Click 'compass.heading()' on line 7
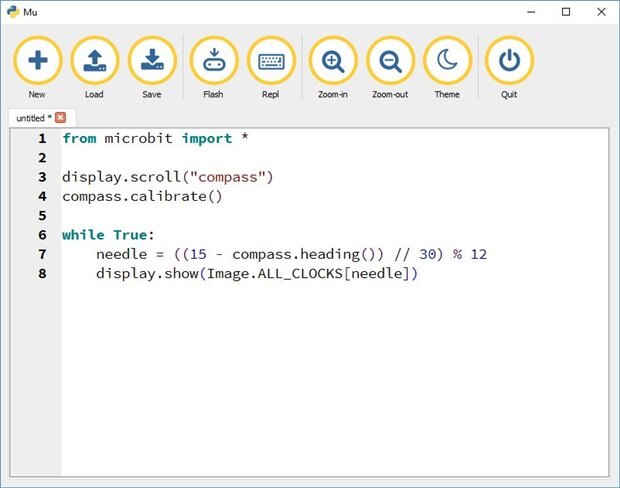 [x=304, y=254]
